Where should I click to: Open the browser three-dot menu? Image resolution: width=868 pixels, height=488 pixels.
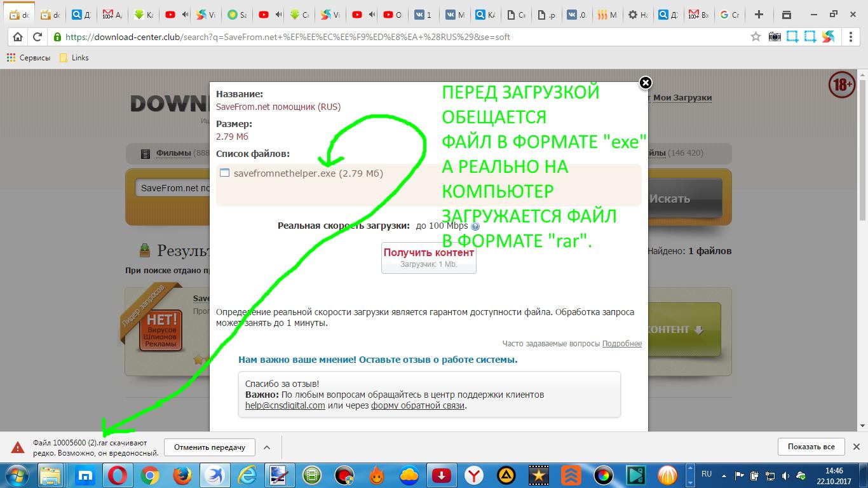tap(851, 37)
